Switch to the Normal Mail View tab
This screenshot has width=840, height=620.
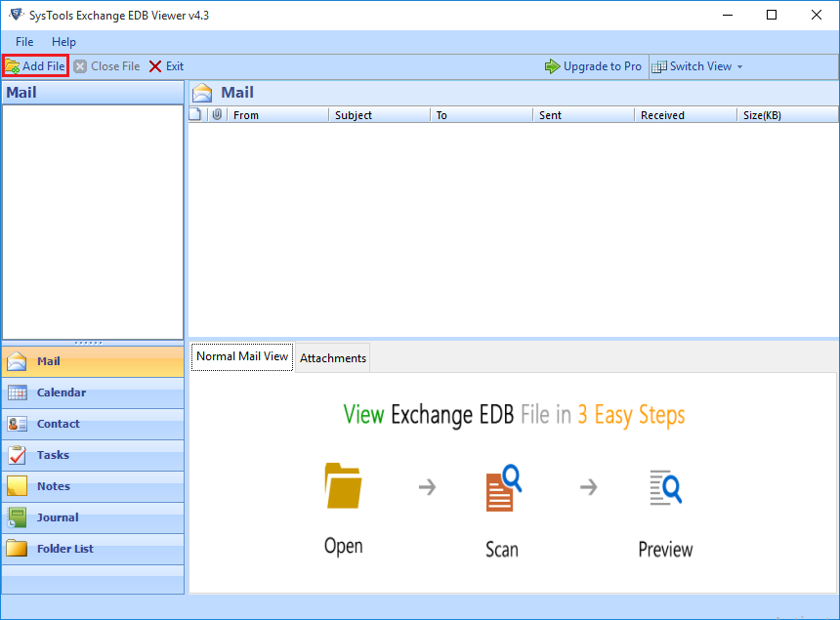[x=242, y=356]
